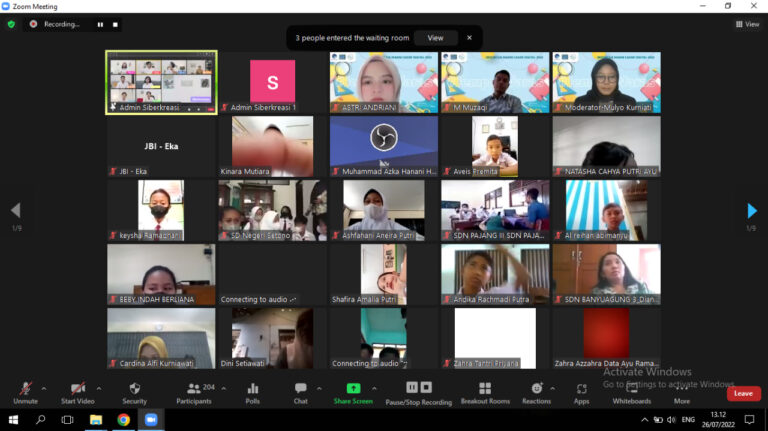The width and height of the screenshot is (768, 431).
Task: Select Muhammad Azka Hanani tile
Action: [384, 146]
